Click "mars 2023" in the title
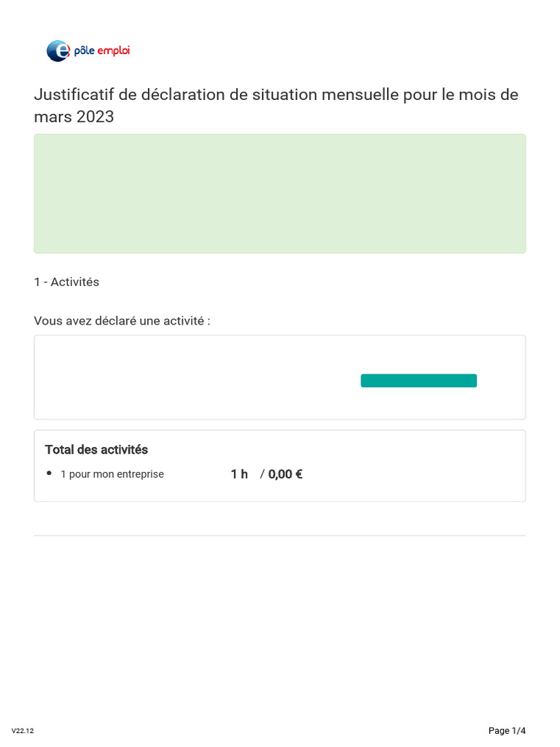 click(74, 117)
